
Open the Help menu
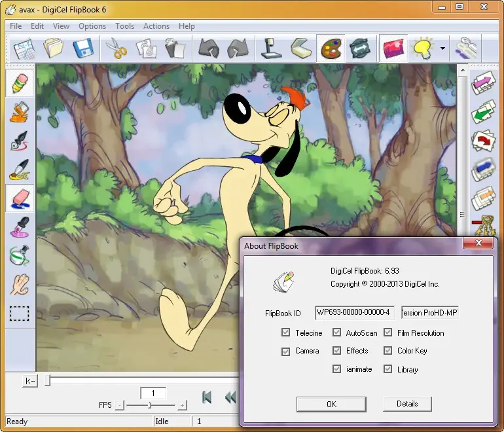tap(187, 26)
